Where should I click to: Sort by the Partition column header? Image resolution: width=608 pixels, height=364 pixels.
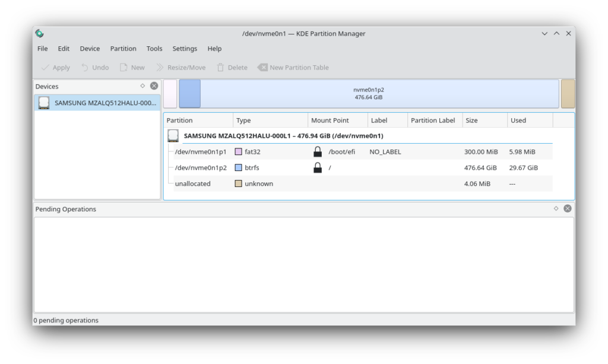point(198,121)
